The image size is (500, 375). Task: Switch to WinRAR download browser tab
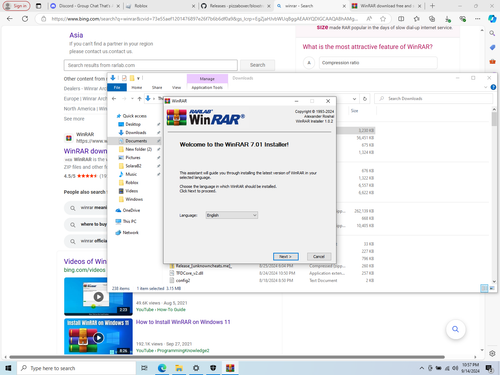386,6
